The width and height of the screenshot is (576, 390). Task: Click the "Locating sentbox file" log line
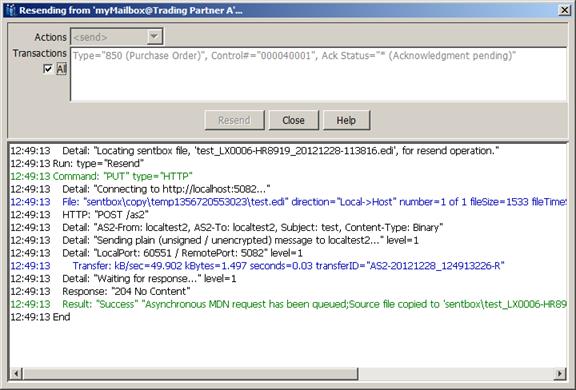(255, 151)
